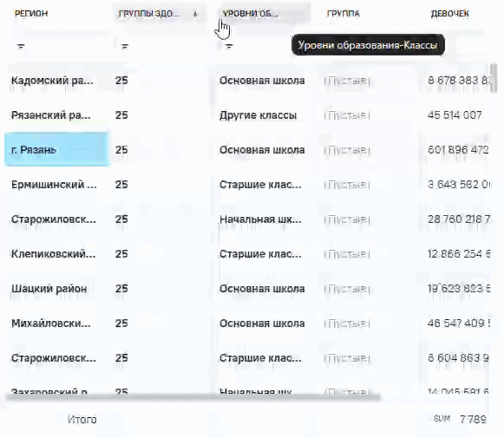Image resolution: width=504 pixels, height=438 pixels.
Task: Click the SUM total in footer
Action: pos(442,418)
